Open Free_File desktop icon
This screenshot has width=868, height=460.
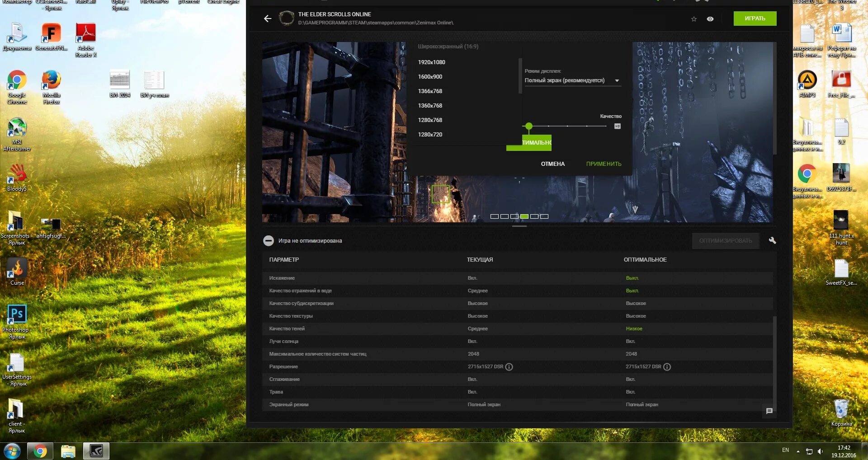(x=841, y=84)
